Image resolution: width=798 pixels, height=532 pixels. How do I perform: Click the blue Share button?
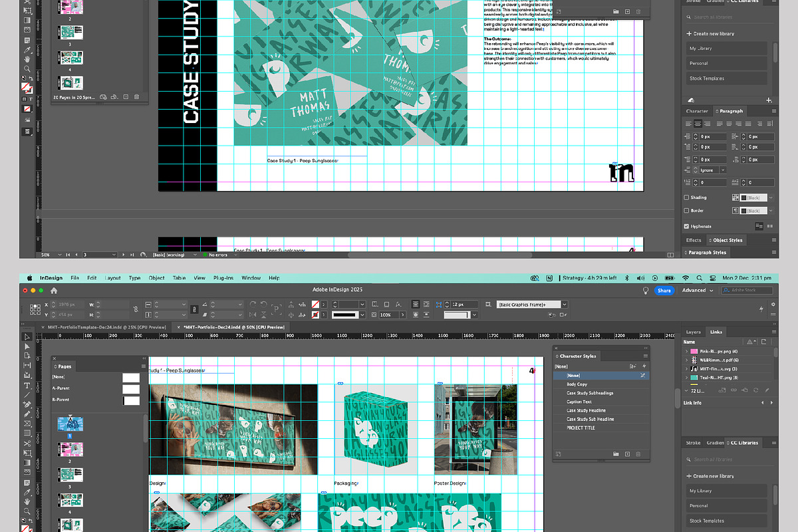point(664,291)
